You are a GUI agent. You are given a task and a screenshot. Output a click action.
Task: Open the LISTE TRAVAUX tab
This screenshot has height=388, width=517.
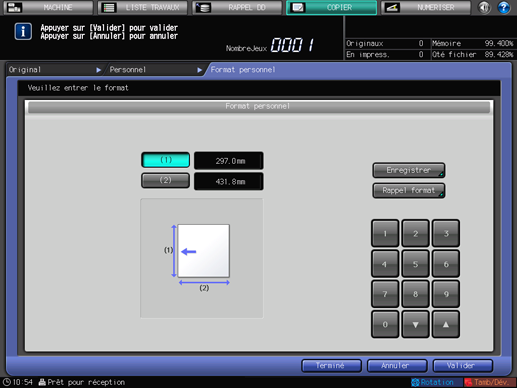143,7
